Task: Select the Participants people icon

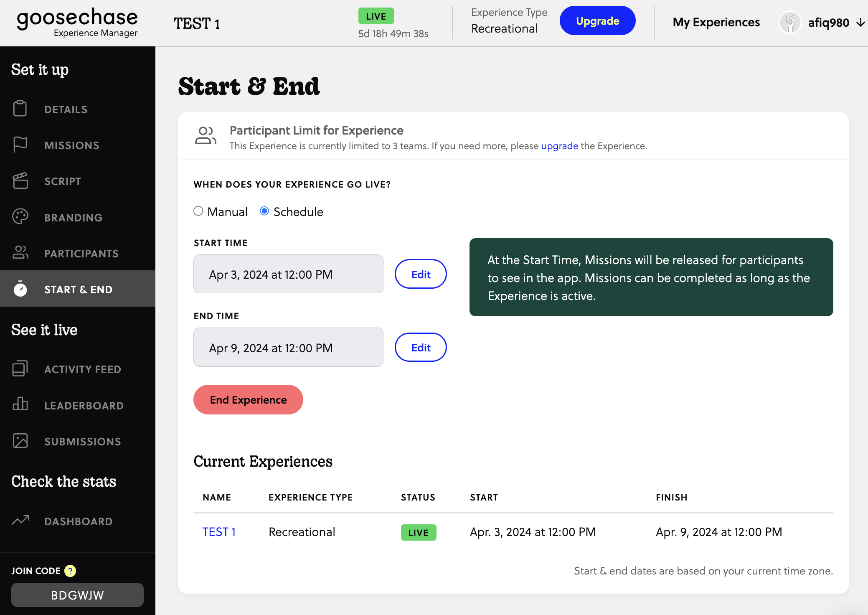Action: pos(20,252)
